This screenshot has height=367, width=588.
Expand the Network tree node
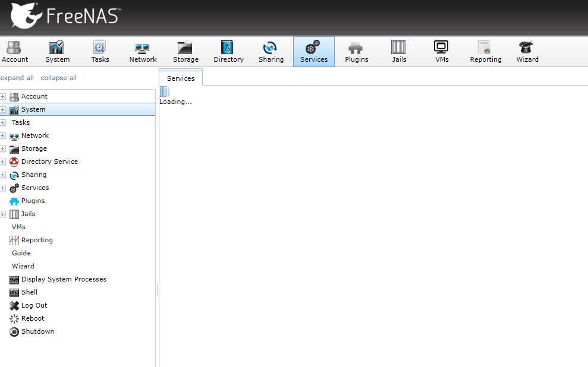pos(2,136)
